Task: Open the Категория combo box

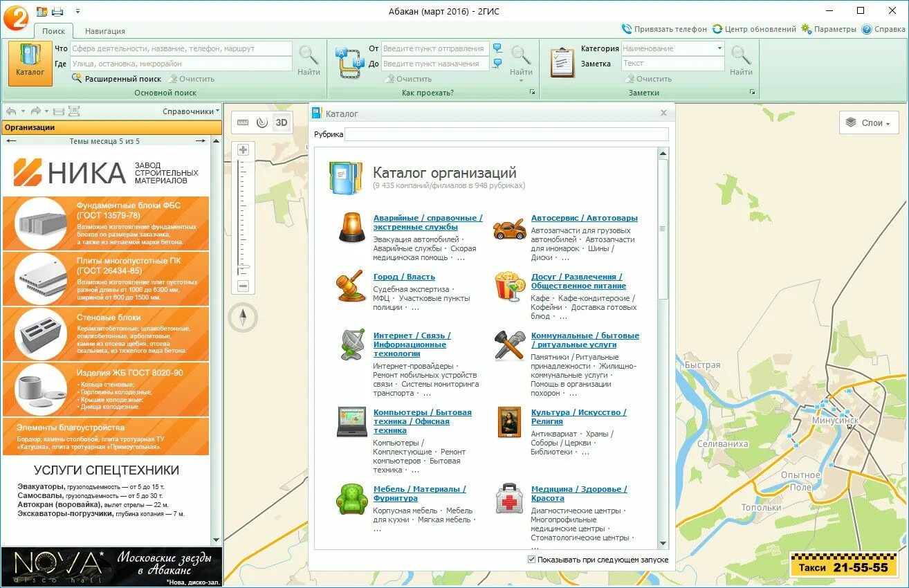Action: point(672,48)
